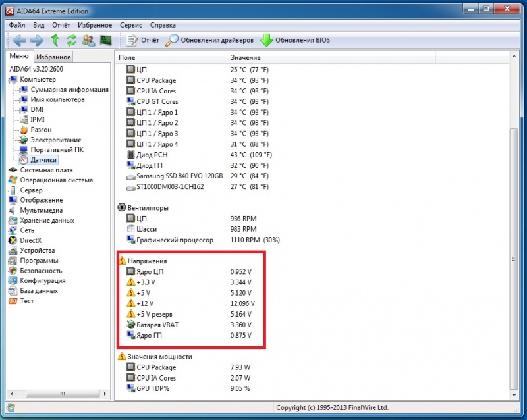Open the Справка menu
The height and width of the screenshot is (420, 527).
pyautogui.click(x=163, y=25)
